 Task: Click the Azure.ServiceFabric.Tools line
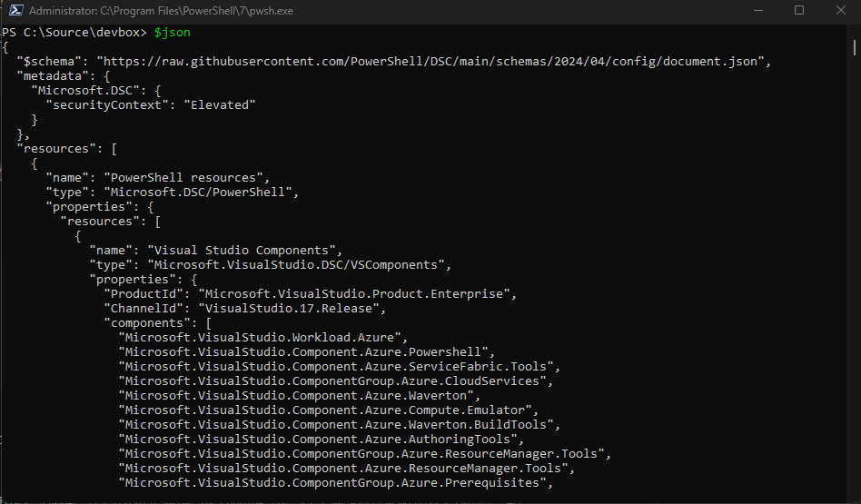[340, 367]
